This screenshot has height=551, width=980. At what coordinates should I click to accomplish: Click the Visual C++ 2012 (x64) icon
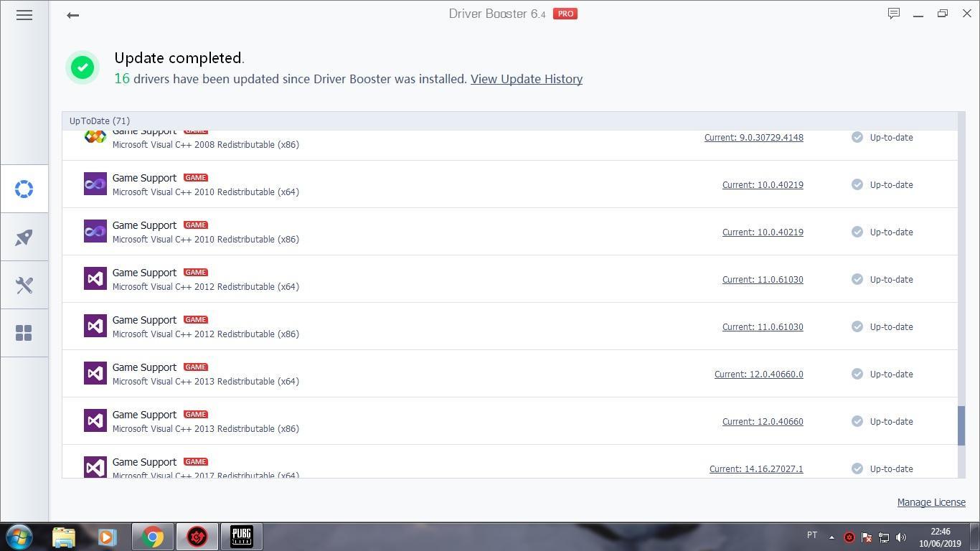click(x=95, y=278)
